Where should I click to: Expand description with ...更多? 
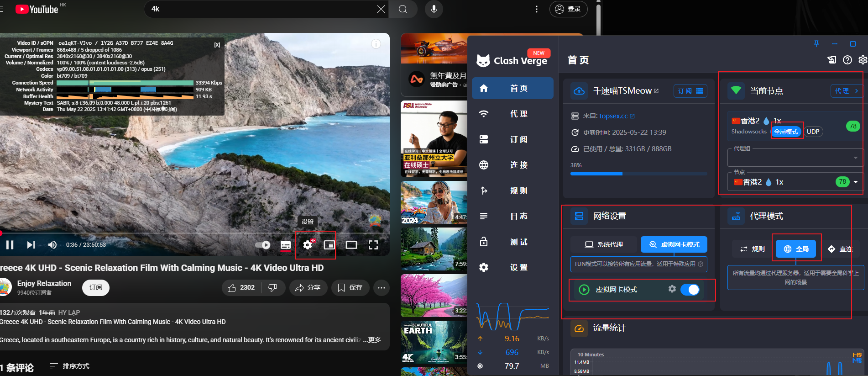click(372, 340)
